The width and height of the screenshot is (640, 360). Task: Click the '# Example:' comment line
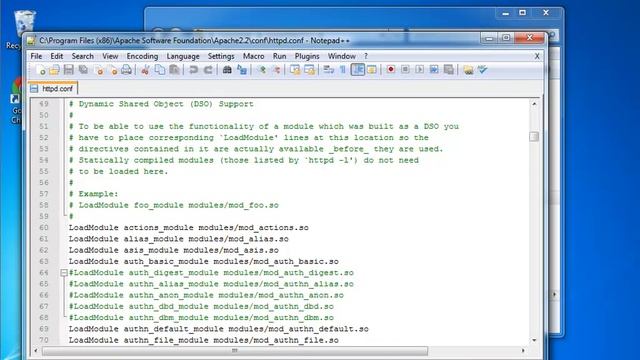click(x=93, y=194)
